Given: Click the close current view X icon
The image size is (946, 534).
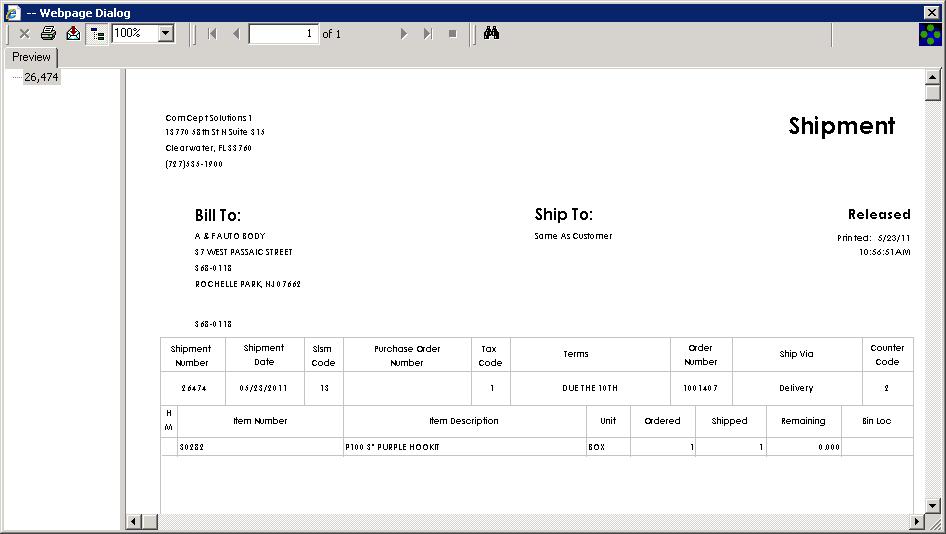Looking at the screenshot, I should tap(24, 33).
